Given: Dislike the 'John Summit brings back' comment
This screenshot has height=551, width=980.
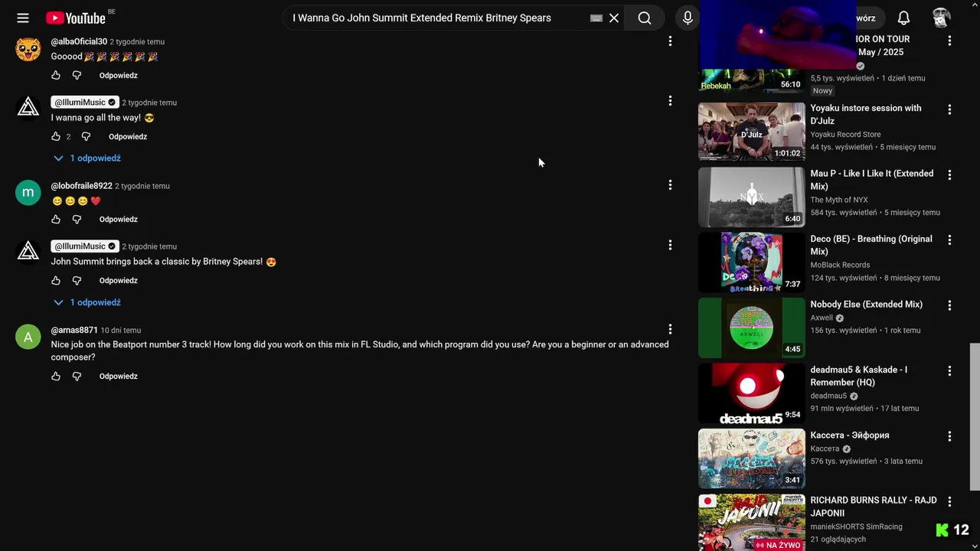Looking at the screenshot, I should pyautogui.click(x=77, y=280).
